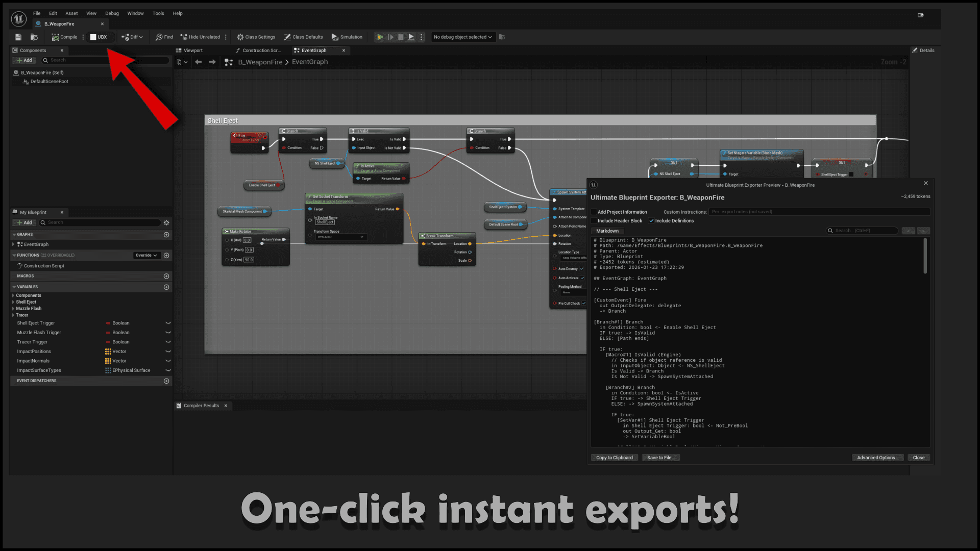Open Advanced Options in the exporter dialog

point(877,457)
